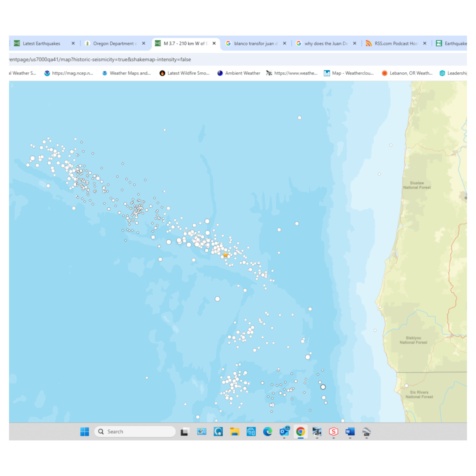Switch to the Oregon Department tab

coord(113,43)
